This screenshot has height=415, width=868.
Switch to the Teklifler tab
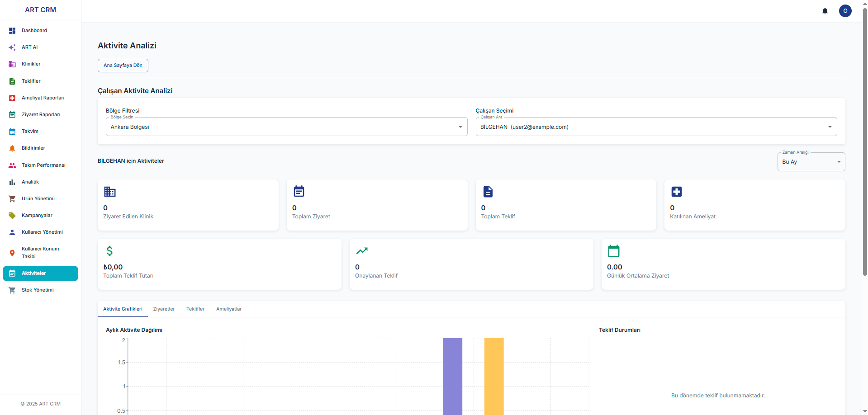195,309
